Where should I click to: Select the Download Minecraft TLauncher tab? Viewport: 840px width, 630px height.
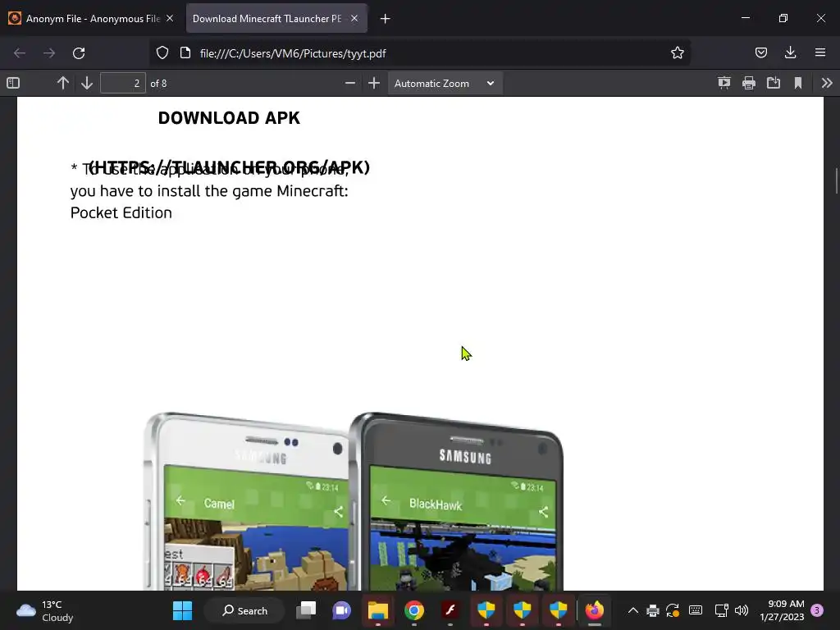267,19
